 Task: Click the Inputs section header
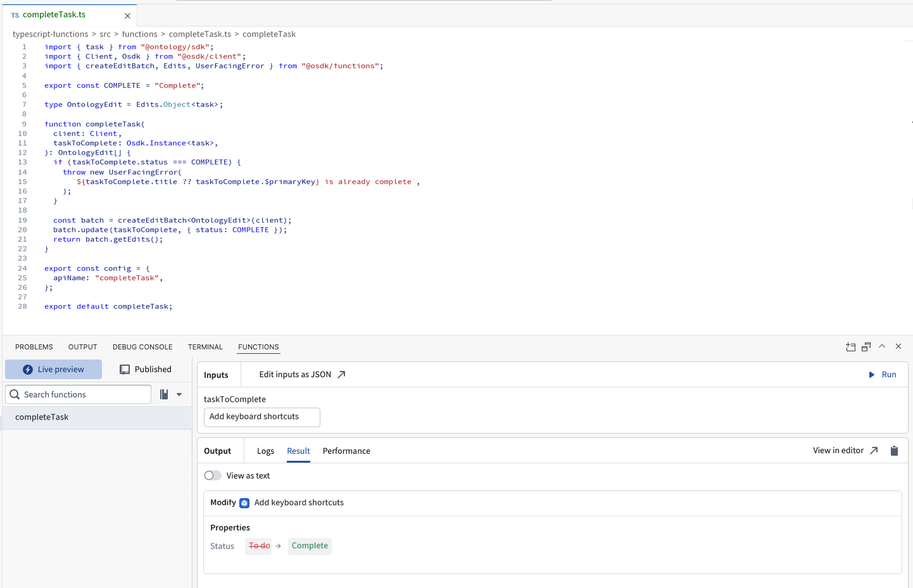[x=216, y=375]
